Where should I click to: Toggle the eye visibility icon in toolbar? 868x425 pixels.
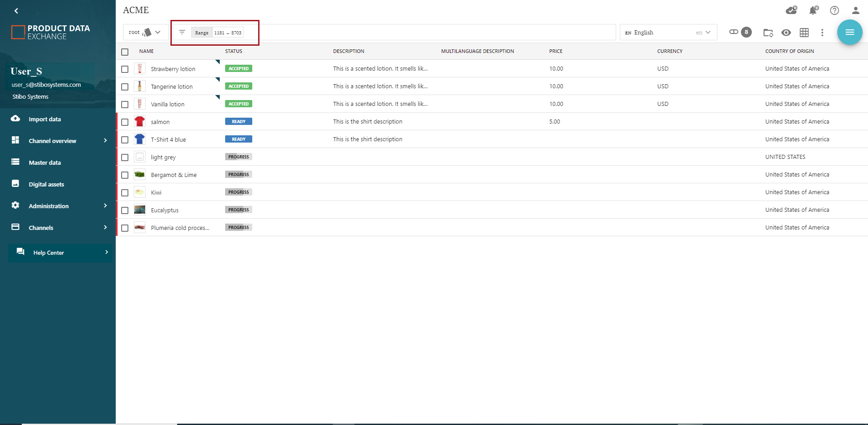tap(786, 33)
